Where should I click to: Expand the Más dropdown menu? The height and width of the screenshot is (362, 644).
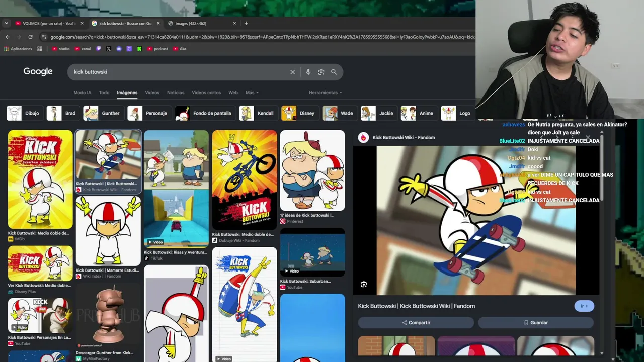click(x=252, y=93)
